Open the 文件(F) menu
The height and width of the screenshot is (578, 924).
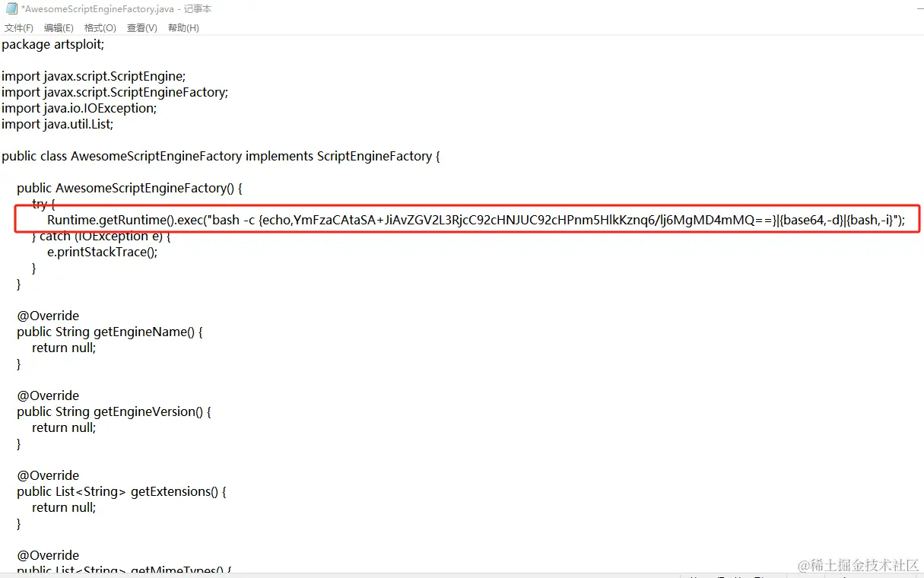pos(19,28)
